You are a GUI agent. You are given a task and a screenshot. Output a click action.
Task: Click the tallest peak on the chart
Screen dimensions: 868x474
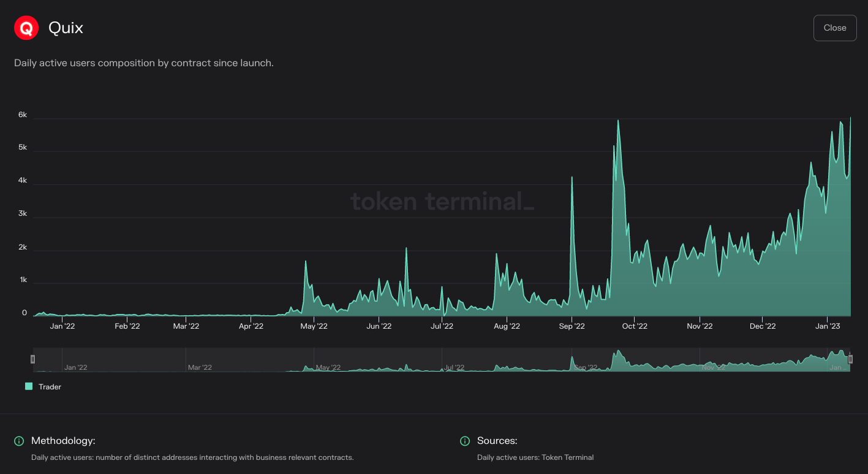pos(618,120)
